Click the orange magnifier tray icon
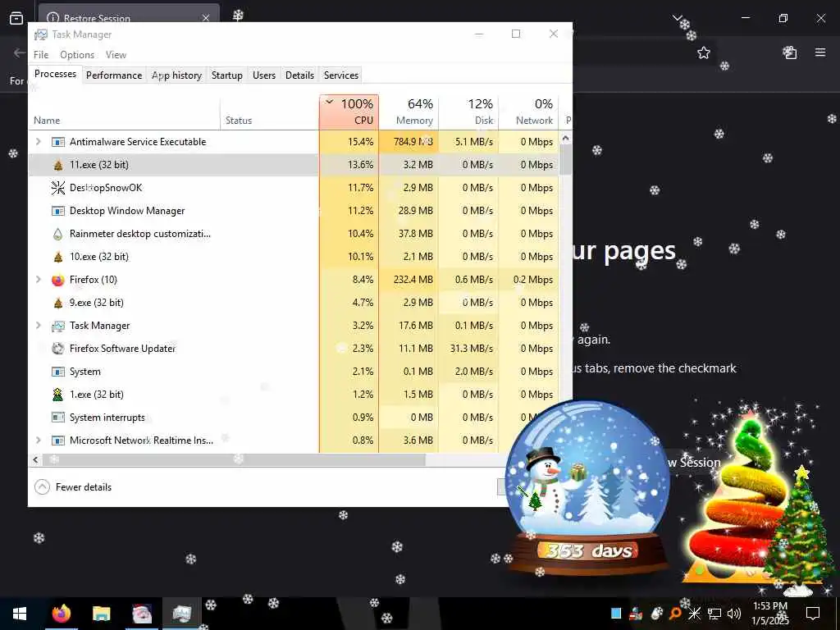The width and height of the screenshot is (840, 630). tap(675, 614)
